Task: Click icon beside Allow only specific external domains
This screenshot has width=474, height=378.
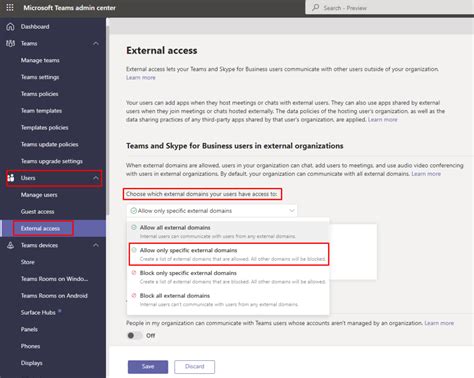Action: (x=134, y=250)
